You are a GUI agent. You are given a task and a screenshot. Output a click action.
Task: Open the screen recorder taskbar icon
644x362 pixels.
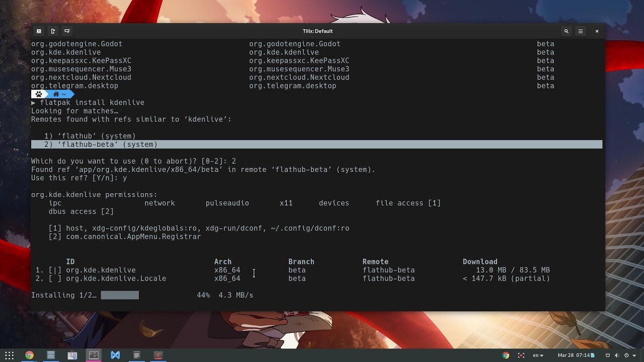point(158,355)
